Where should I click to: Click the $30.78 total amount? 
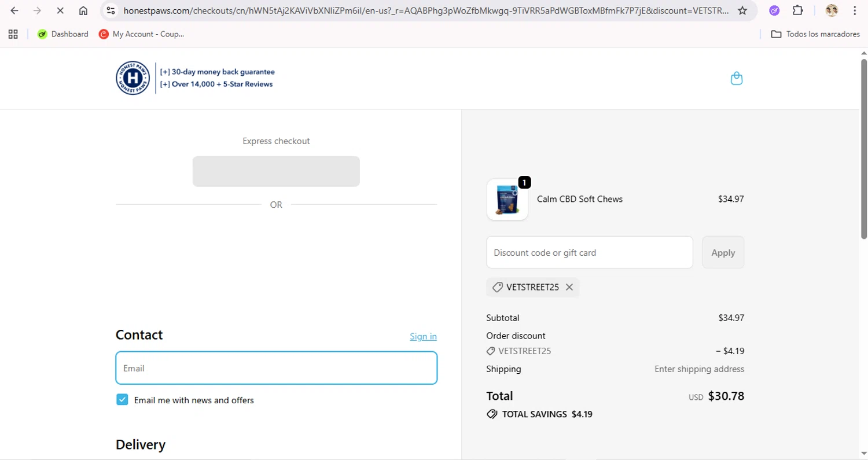726,396
